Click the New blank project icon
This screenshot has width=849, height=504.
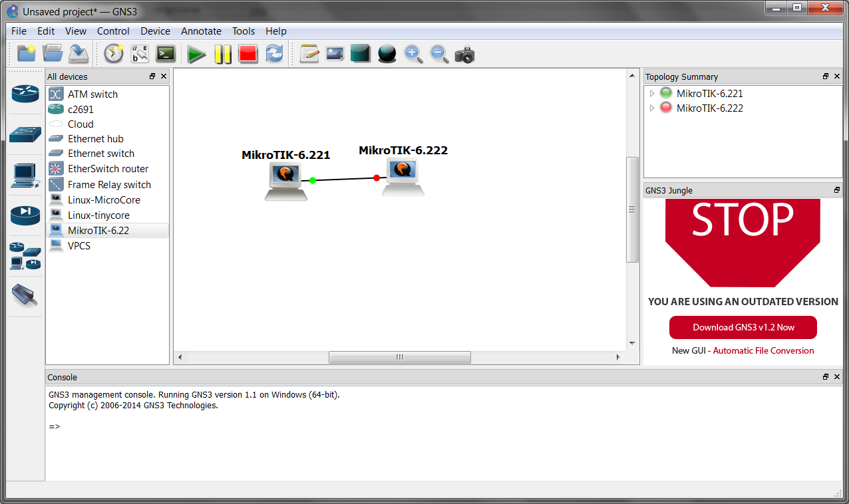pos(27,54)
